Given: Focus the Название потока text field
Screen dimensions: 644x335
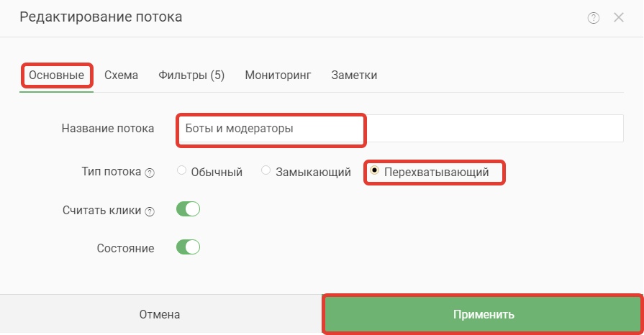Looking at the screenshot, I should point(401,129).
